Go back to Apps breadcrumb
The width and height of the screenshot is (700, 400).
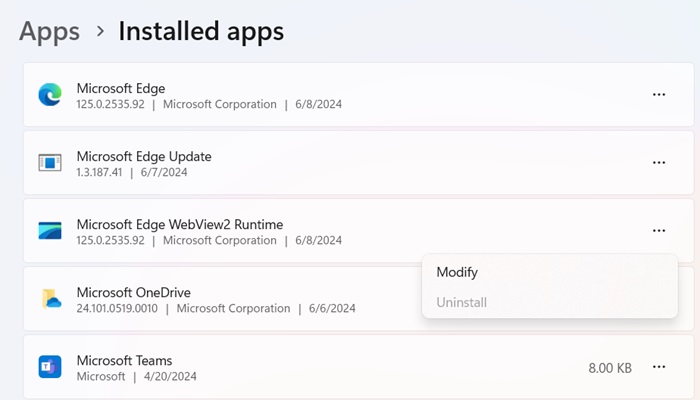(x=50, y=32)
